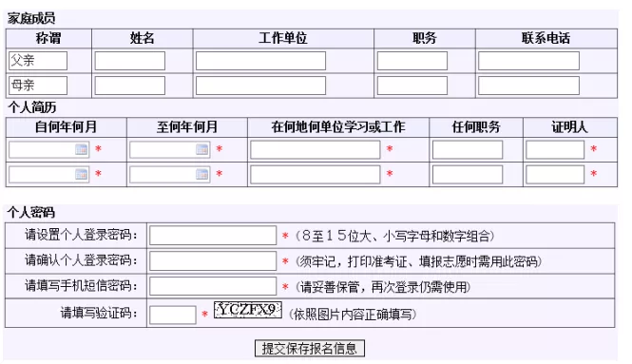Click the 工作单位 field in 母亲 row
The width and height of the screenshot is (632, 364).
pos(260,86)
